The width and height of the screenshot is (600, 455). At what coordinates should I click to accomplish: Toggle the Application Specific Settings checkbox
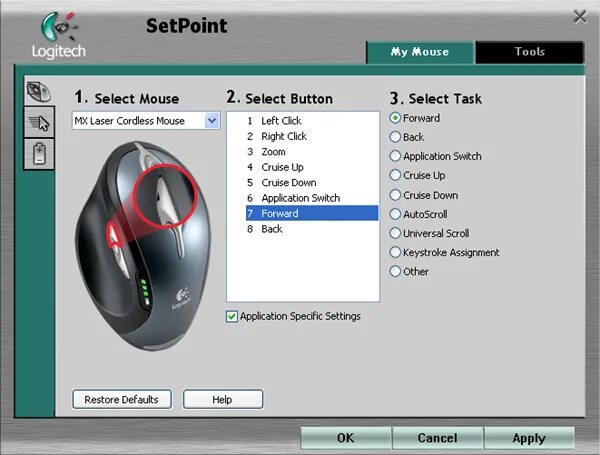click(x=232, y=316)
